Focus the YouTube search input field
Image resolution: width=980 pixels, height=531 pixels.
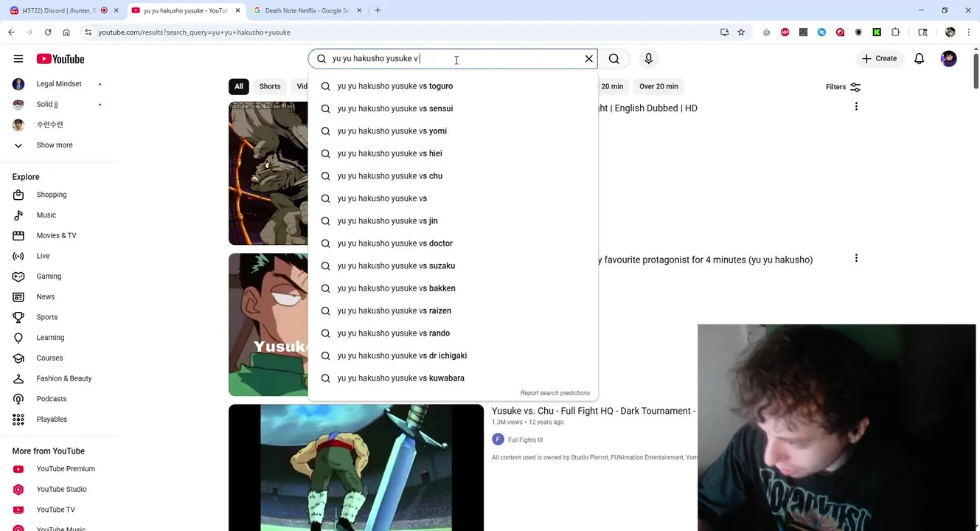click(x=453, y=58)
